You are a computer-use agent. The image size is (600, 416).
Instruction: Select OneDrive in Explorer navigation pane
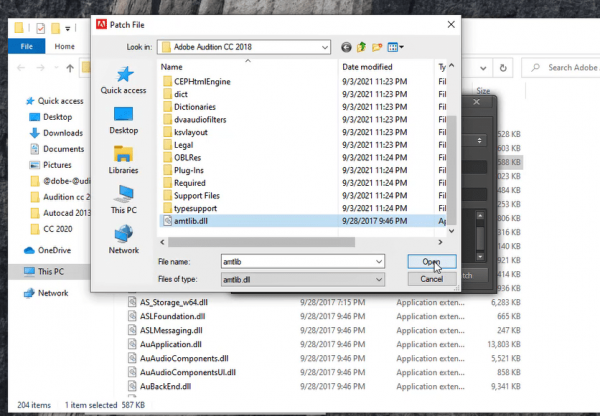[x=54, y=250]
